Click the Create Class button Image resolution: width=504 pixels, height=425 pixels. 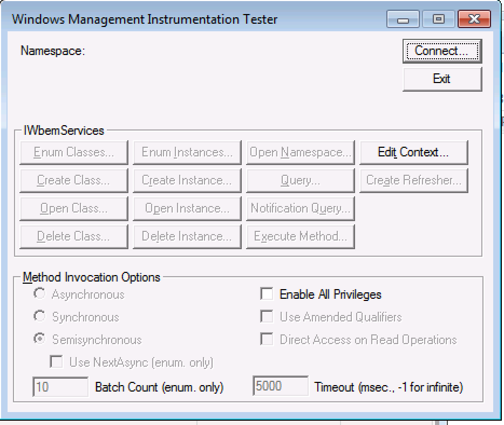[x=74, y=181]
